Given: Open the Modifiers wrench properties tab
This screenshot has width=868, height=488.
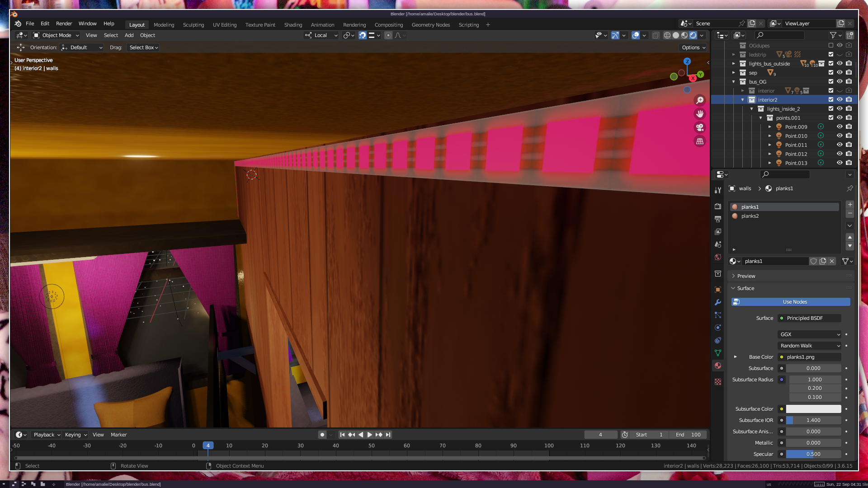Looking at the screenshot, I should 718,302.
